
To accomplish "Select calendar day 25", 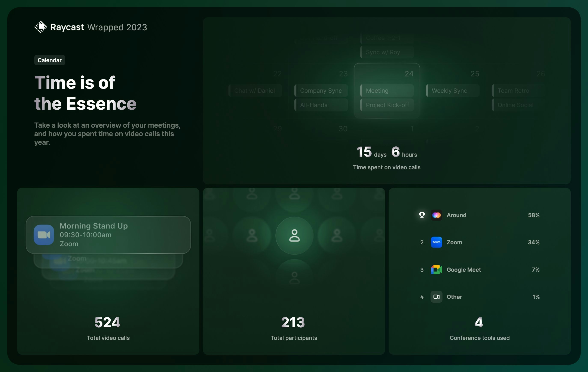I will (x=475, y=74).
